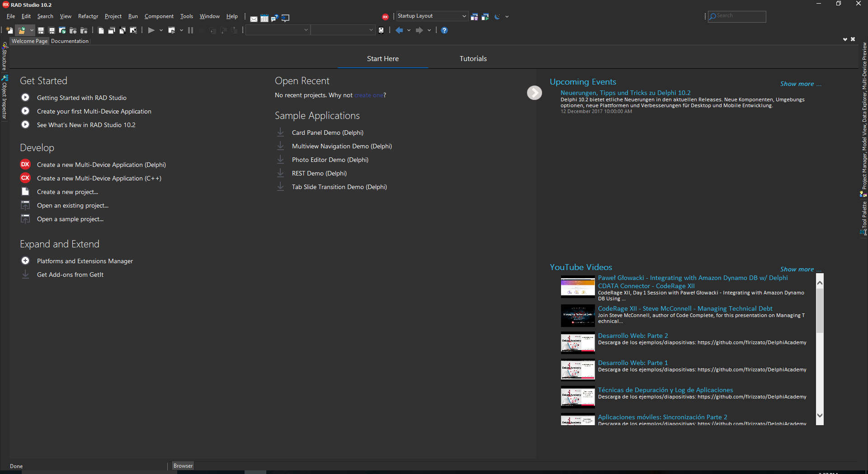Click the download icon for Card Panel Demo
Screen dimensions: 868x474
click(281, 132)
